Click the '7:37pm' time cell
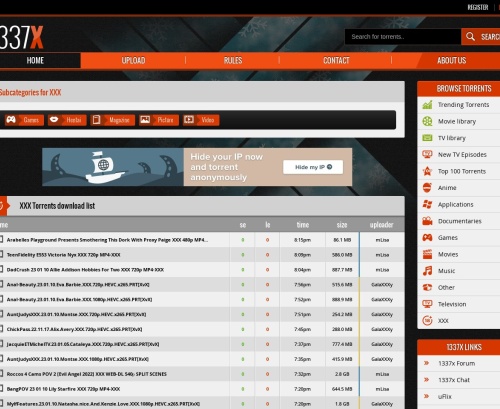Image resolution: width=500 pixels, height=409 pixels. pyautogui.click(x=302, y=344)
